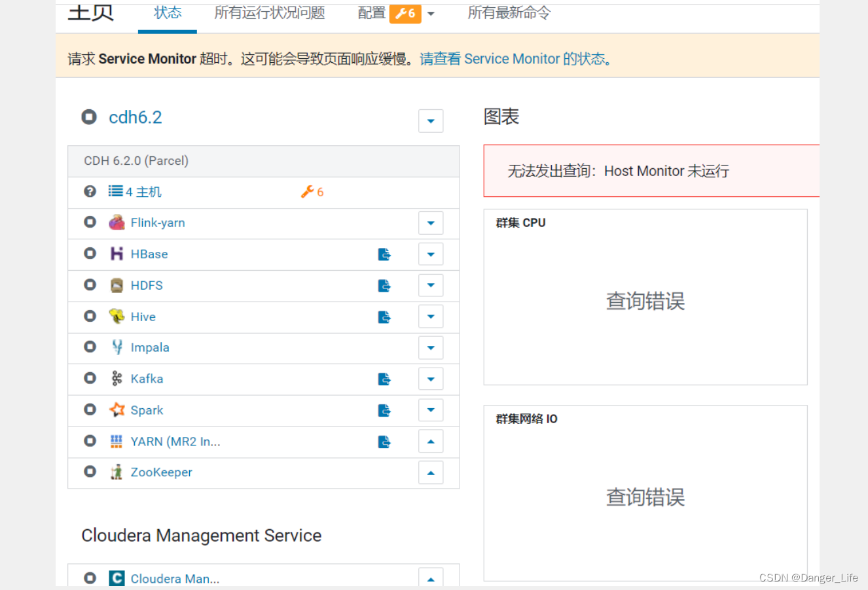The width and height of the screenshot is (868, 590).
Task: Open the HDFS actions dropdown
Action: click(x=431, y=285)
